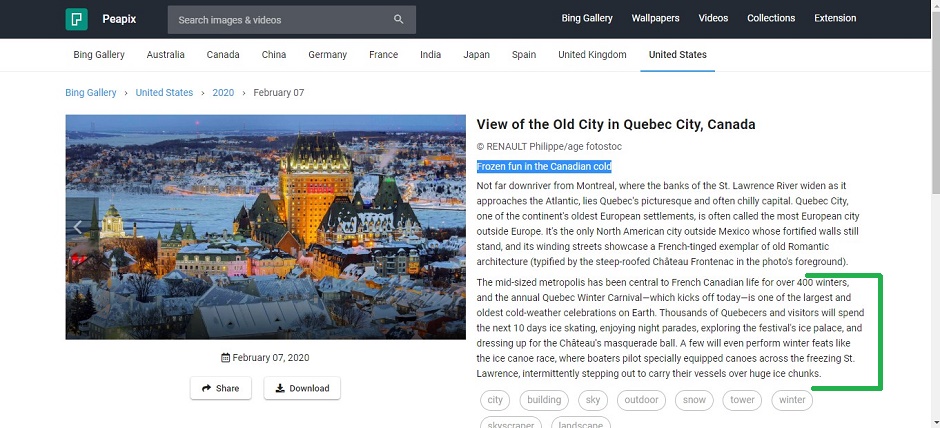
Task: Switch to the Japan tab
Action: 477,55
